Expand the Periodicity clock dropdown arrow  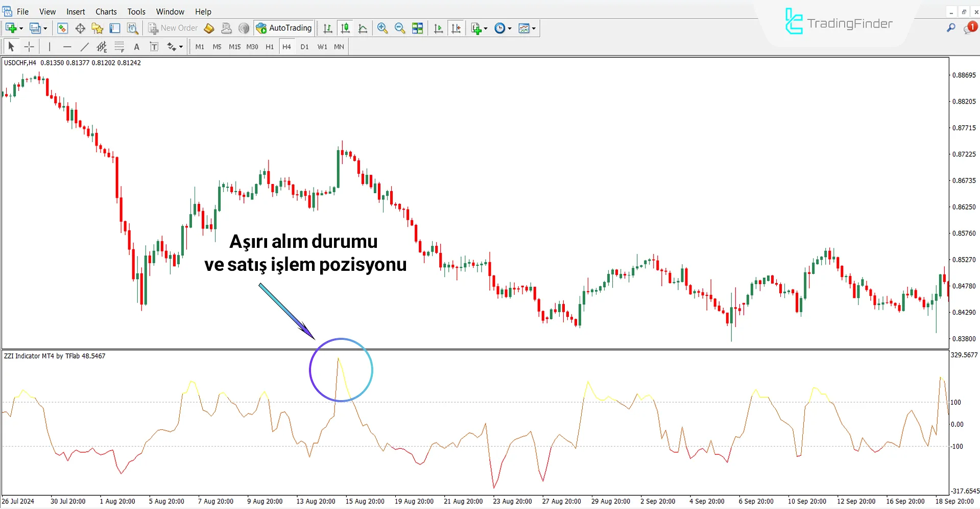click(x=510, y=29)
